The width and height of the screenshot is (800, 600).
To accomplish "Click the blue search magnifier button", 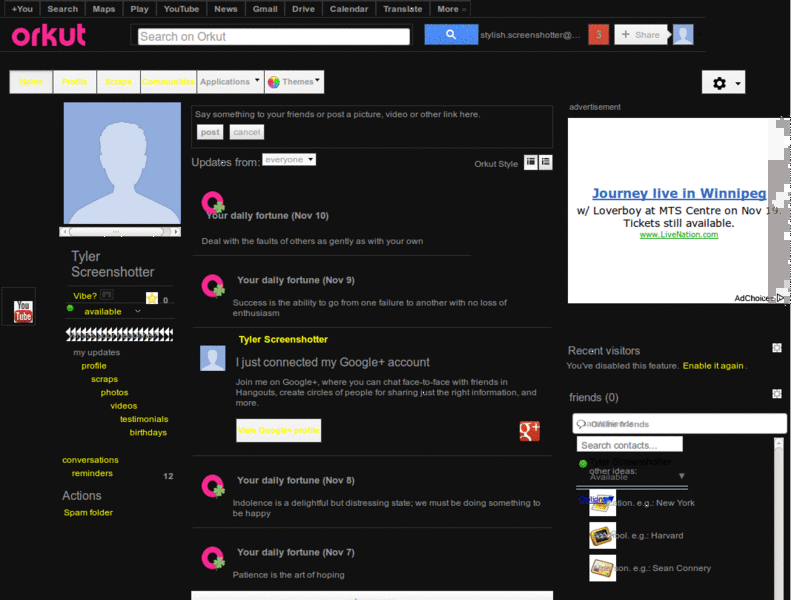I will point(451,35).
